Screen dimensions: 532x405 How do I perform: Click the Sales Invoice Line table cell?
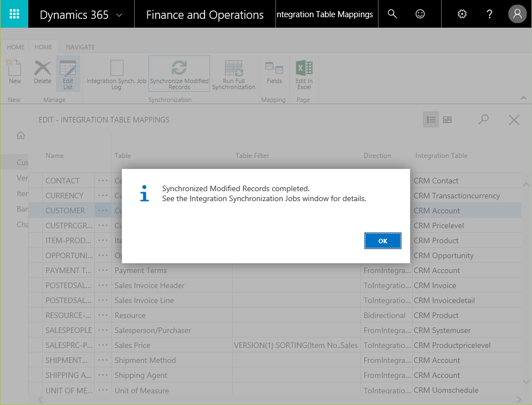click(x=172, y=300)
